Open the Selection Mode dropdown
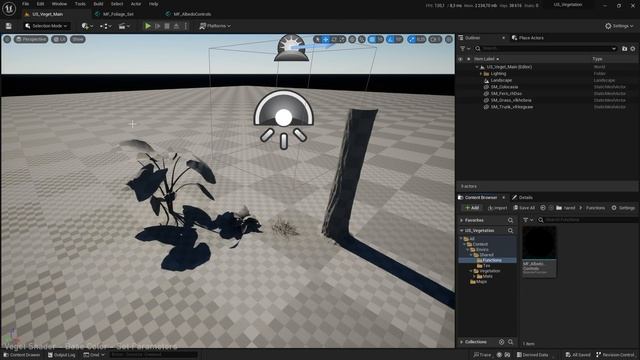The height and width of the screenshot is (360, 640). pyautogui.click(x=46, y=26)
